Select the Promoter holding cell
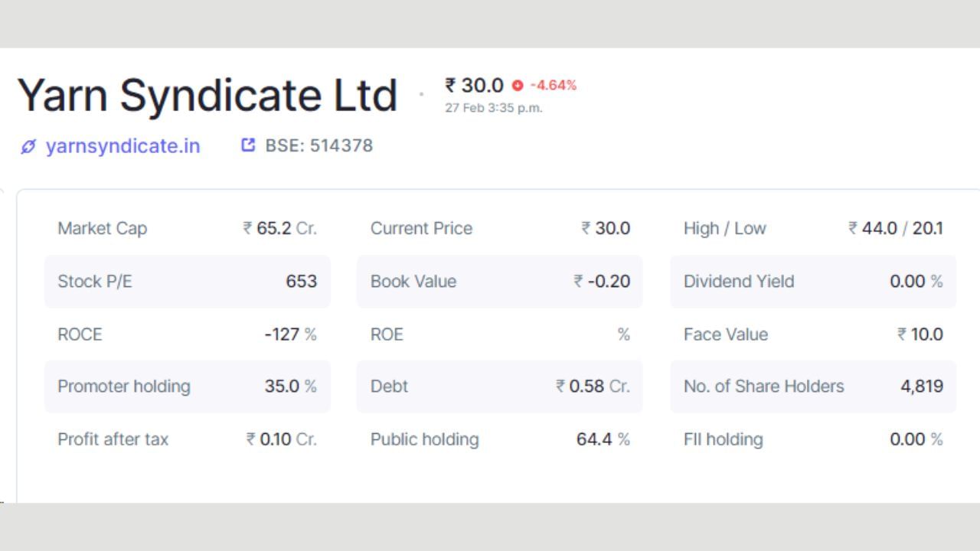980x551 pixels. pyautogui.click(x=187, y=386)
